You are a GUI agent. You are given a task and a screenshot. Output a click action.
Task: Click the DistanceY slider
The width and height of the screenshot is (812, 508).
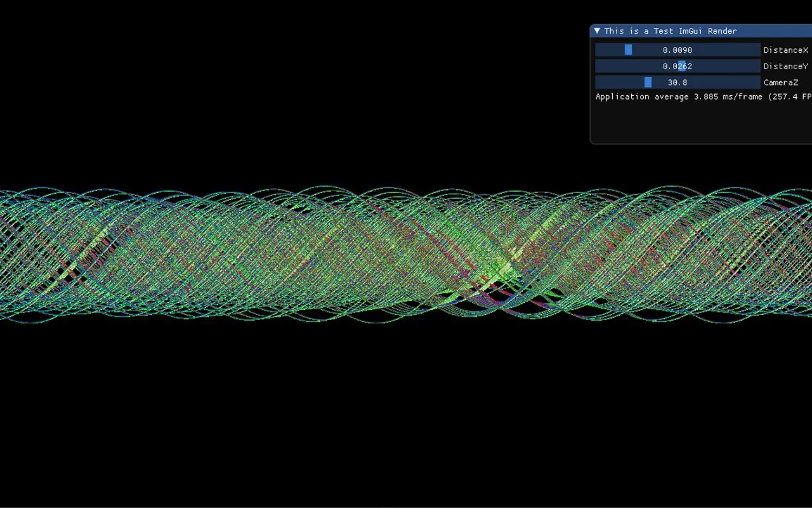pyautogui.click(x=678, y=66)
